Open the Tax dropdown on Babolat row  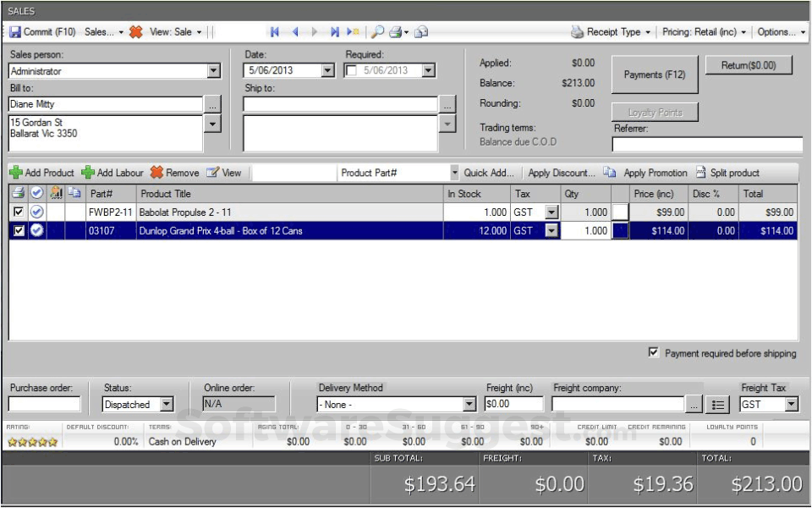click(x=552, y=212)
